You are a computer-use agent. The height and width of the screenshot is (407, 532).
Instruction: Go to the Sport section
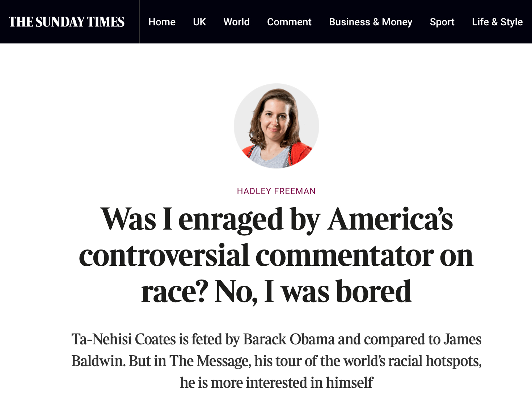442,22
